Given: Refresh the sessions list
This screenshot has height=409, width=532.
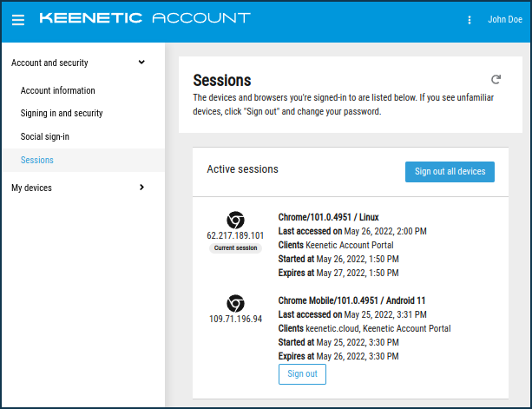Looking at the screenshot, I should click(x=496, y=78).
